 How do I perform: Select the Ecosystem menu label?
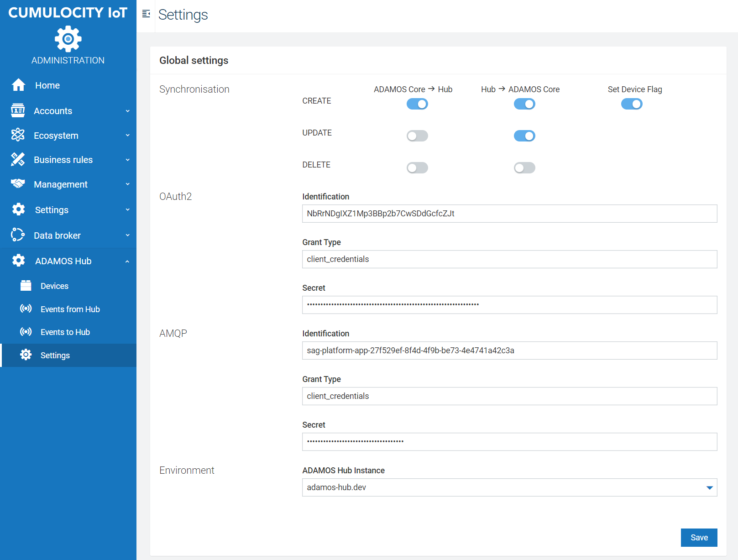tap(56, 136)
